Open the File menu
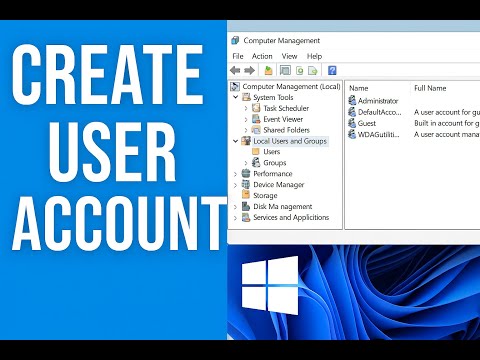 pyautogui.click(x=238, y=56)
